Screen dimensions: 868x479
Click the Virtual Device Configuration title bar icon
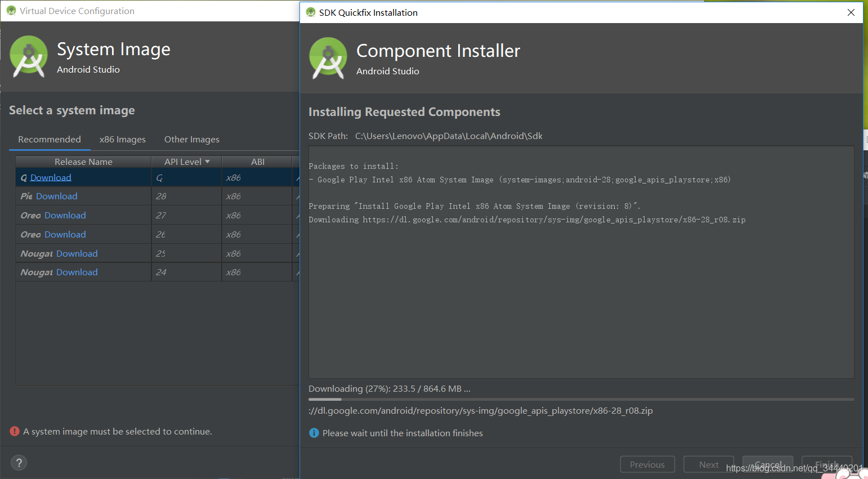(11, 11)
